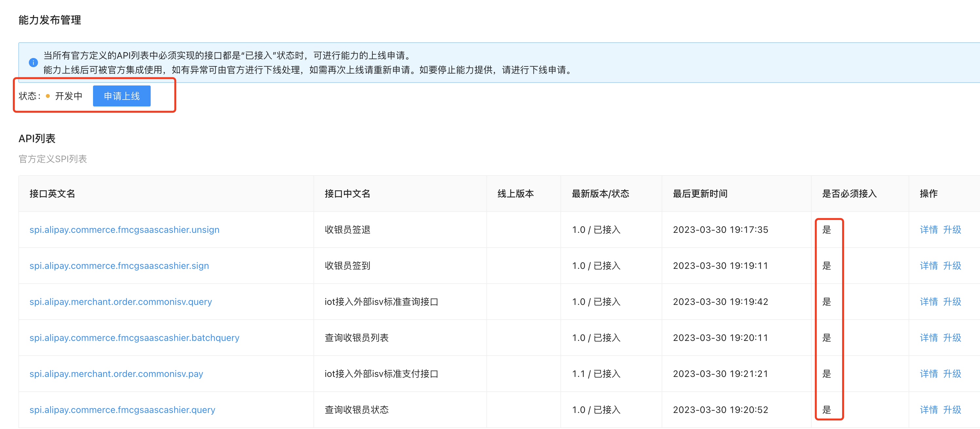Click 升级 for the 查询收银员状态 row
The height and width of the screenshot is (429, 980).
[952, 410]
